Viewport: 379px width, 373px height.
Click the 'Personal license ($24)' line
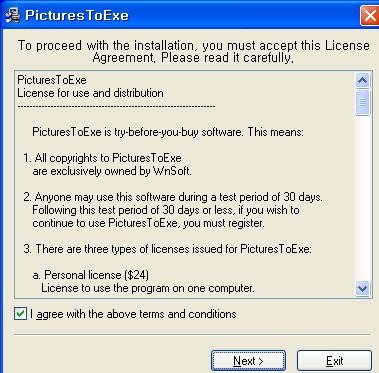tap(91, 275)
